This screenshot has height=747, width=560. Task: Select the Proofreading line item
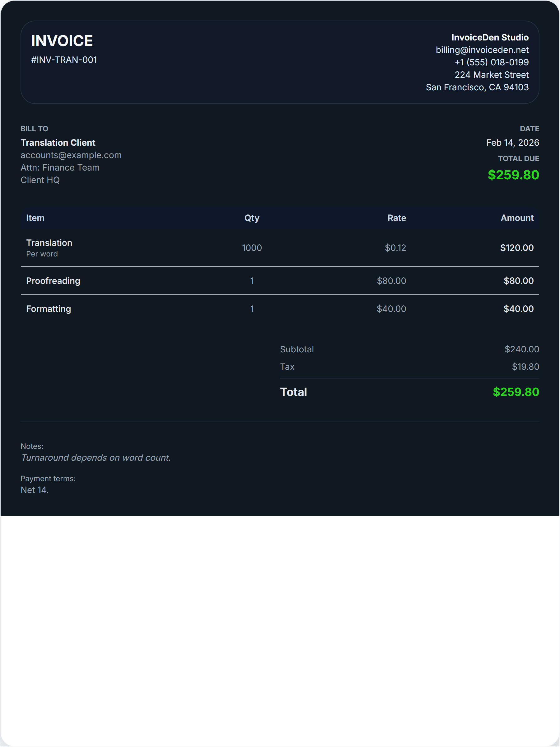coord(53,281)
